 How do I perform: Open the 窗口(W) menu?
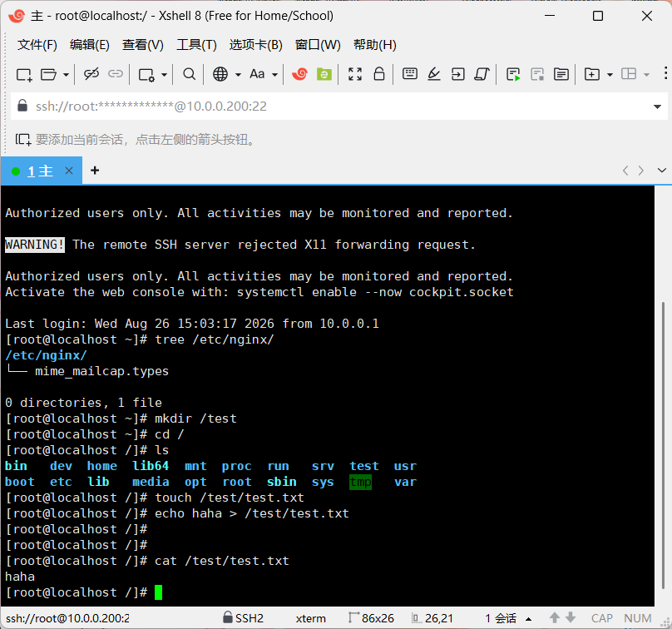click(318, 45)
